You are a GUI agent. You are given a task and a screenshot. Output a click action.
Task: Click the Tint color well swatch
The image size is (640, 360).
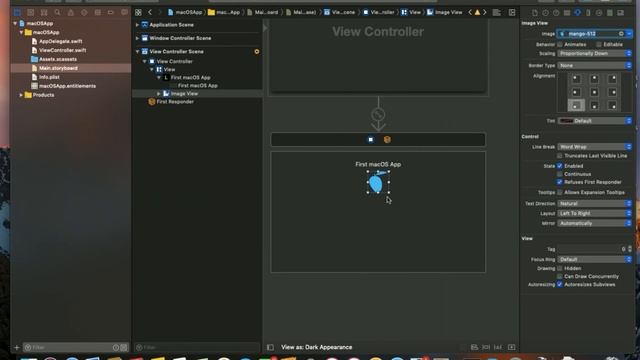pos(566,121)
